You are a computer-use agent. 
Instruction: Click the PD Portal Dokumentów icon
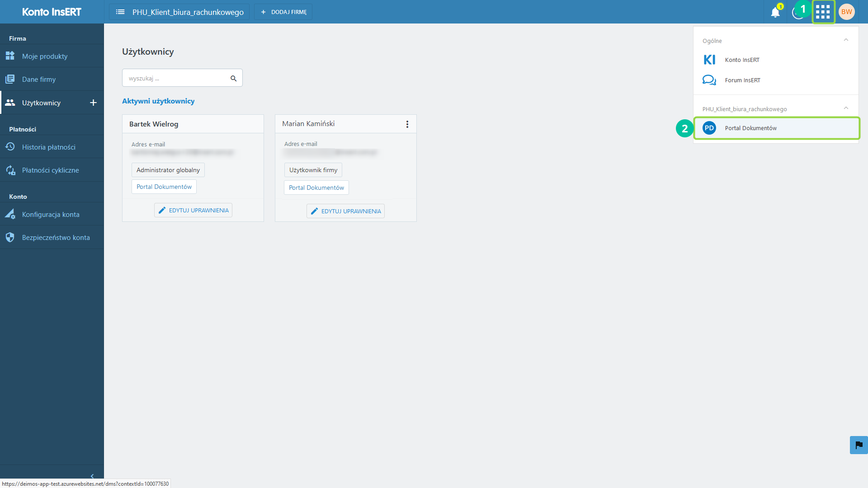click(x=709, y=128)
